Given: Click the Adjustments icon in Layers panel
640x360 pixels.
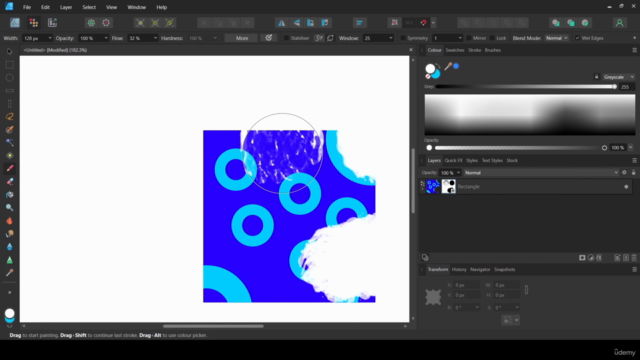Looking at the screenshot, I should pyautogui.click(x=591, y=258).
